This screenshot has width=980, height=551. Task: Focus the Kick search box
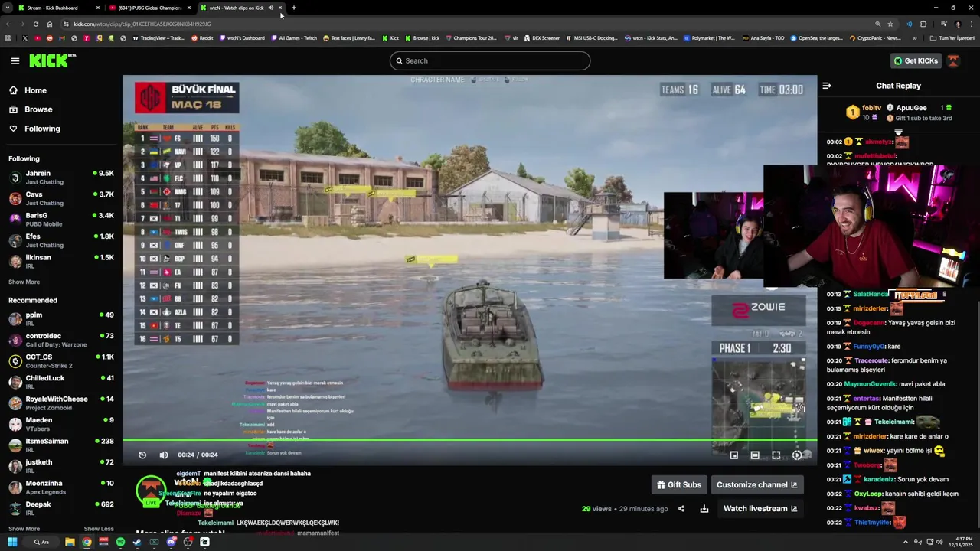(x=490, y=60)
